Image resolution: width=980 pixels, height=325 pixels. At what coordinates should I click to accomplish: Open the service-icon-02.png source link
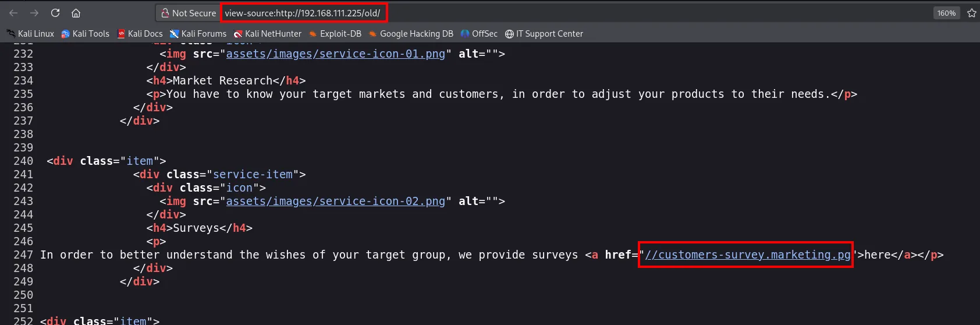(336, 201)
